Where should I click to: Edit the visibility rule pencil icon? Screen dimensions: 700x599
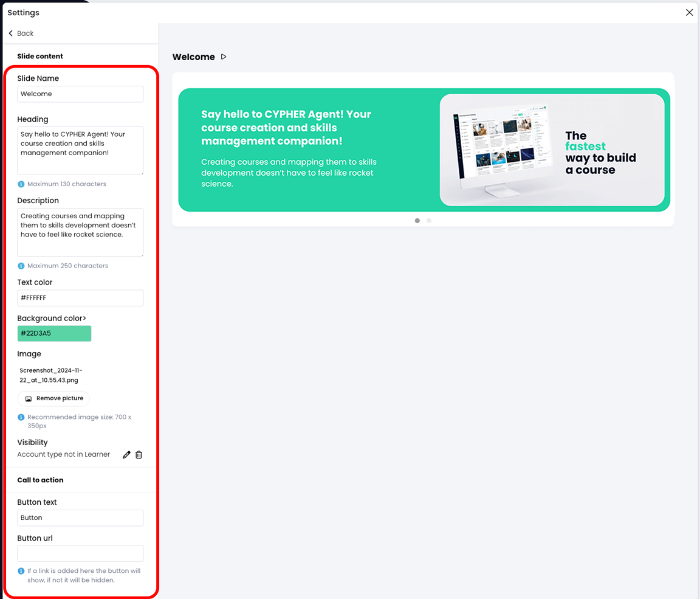click(x=126, y=455)
